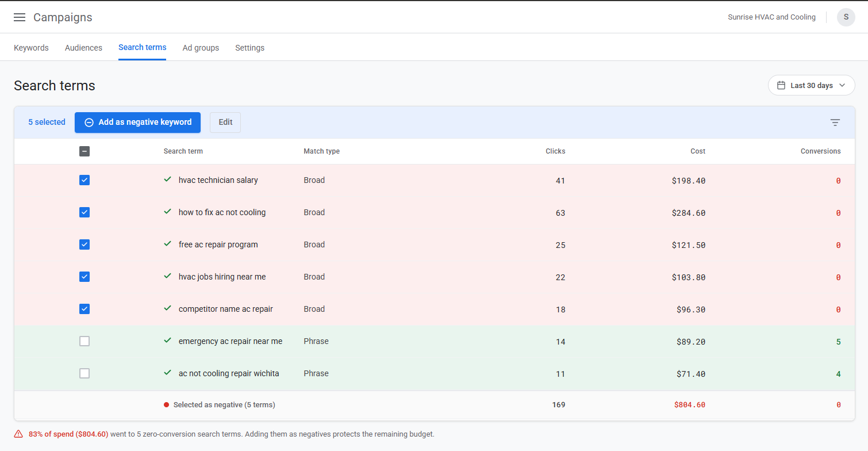
Task: Uncheck the how to fix ac not cooling row
Action: click(85, 212)
